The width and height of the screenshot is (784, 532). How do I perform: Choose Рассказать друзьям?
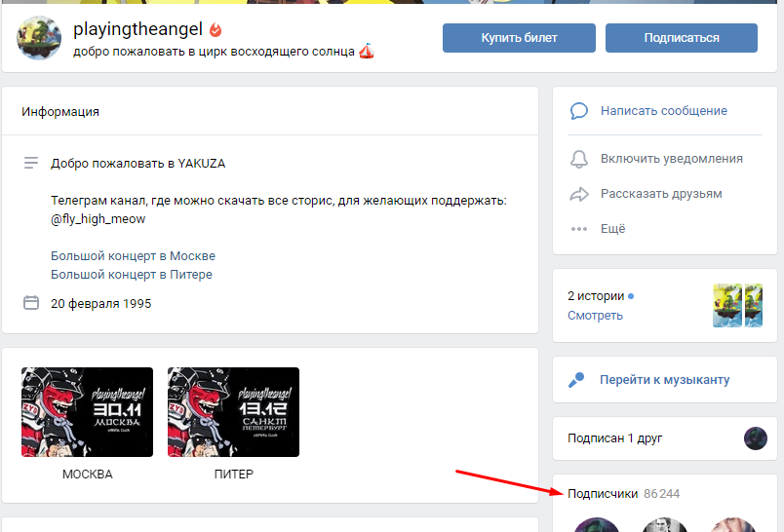click(x=661, y=194)
